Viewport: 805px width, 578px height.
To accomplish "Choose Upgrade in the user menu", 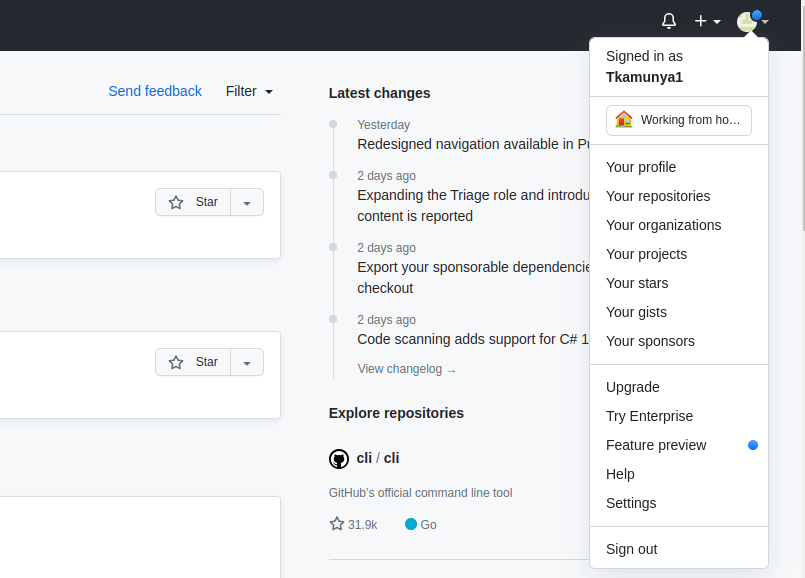I will click(x=679, y=387).
